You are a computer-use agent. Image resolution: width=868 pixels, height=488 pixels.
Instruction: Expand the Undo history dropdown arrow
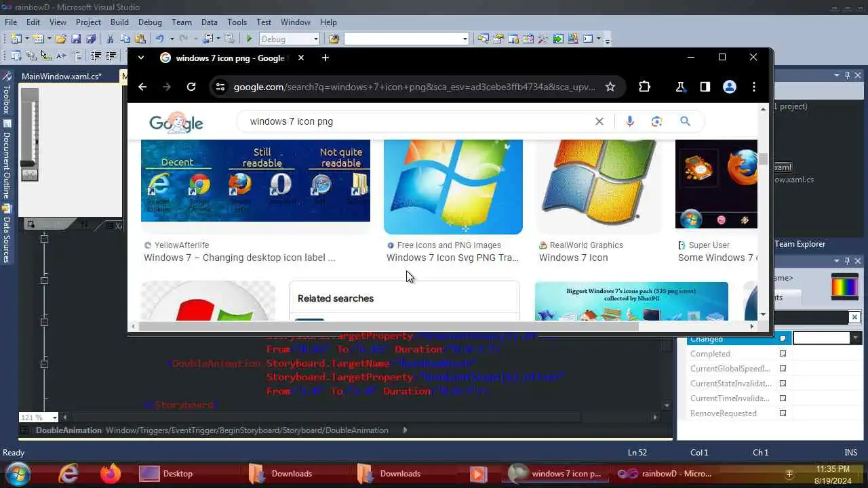pos(172,39)
